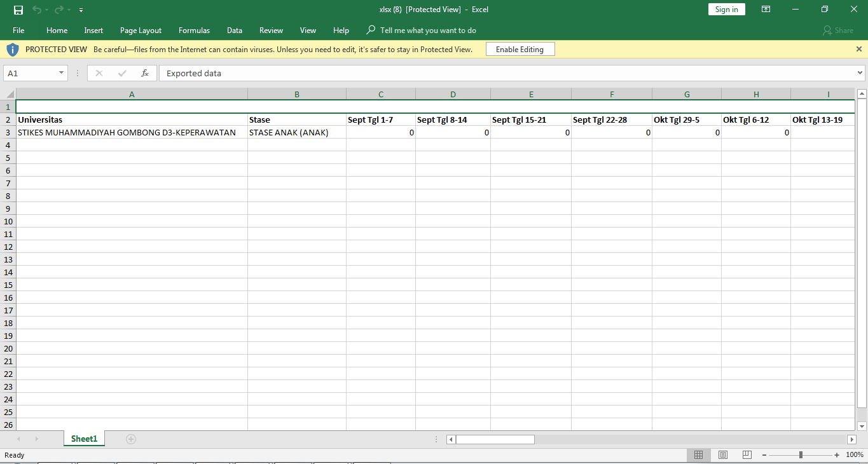
Task: Click the Redo icon
Action: point(58,10)
